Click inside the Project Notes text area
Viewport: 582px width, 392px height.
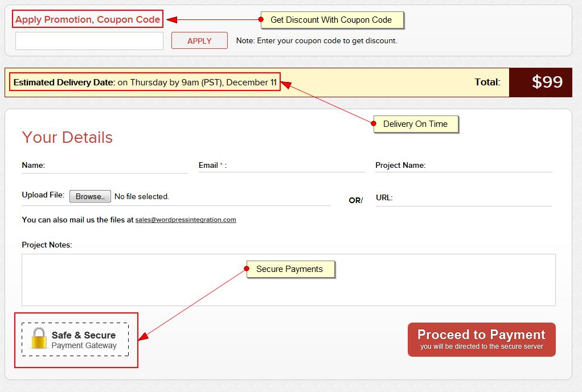click(x=288, y=287)
